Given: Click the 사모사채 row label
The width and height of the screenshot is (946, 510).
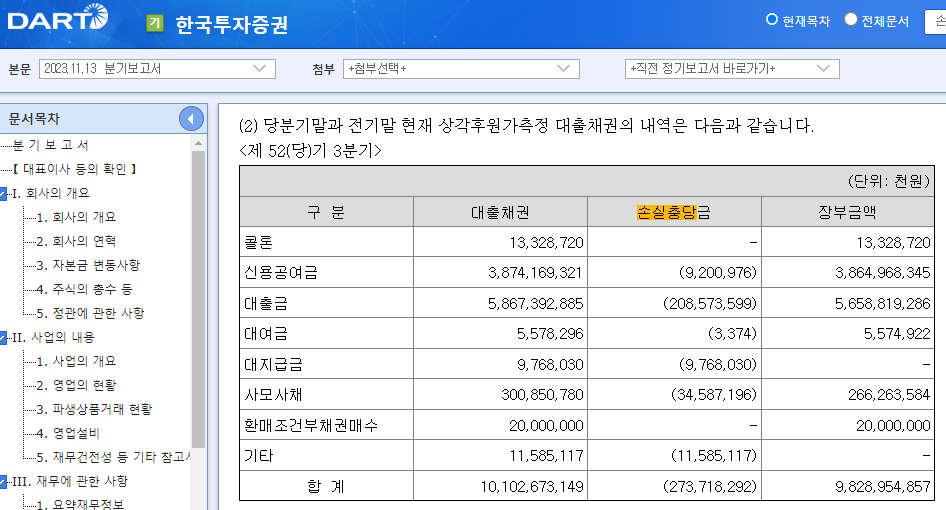Looking at the screenshot, I should [x=273, y=395].
